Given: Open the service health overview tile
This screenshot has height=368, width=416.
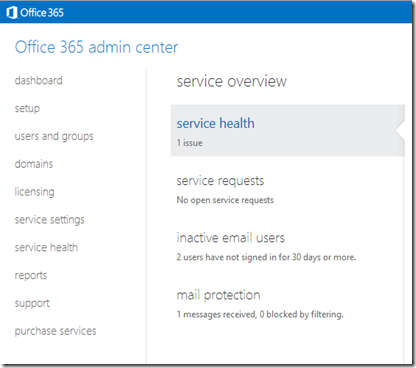Looking at the screenshot, I should [x=287, y=130].
